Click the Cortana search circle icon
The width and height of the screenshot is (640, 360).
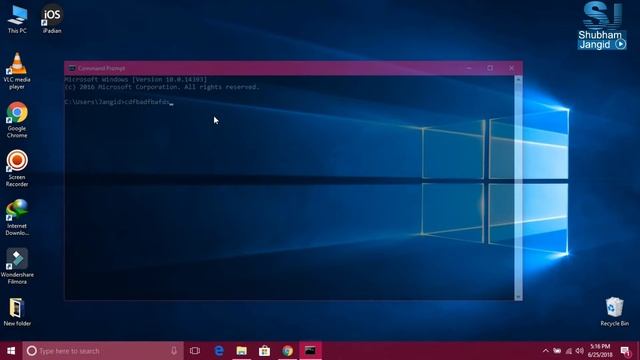tap(31, 351)
